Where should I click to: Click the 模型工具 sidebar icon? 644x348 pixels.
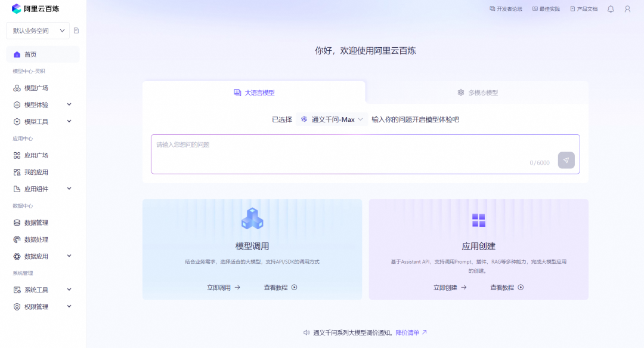click(17, 122)
